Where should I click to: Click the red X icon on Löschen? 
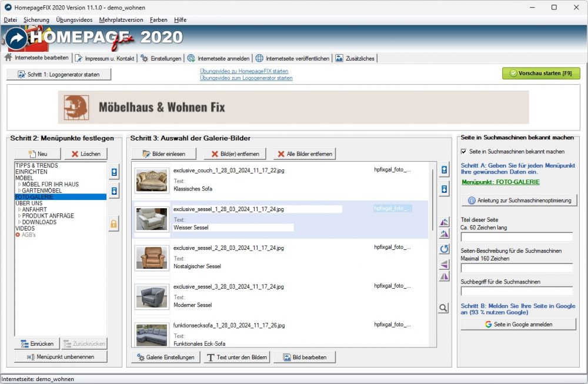pos(75,153)
